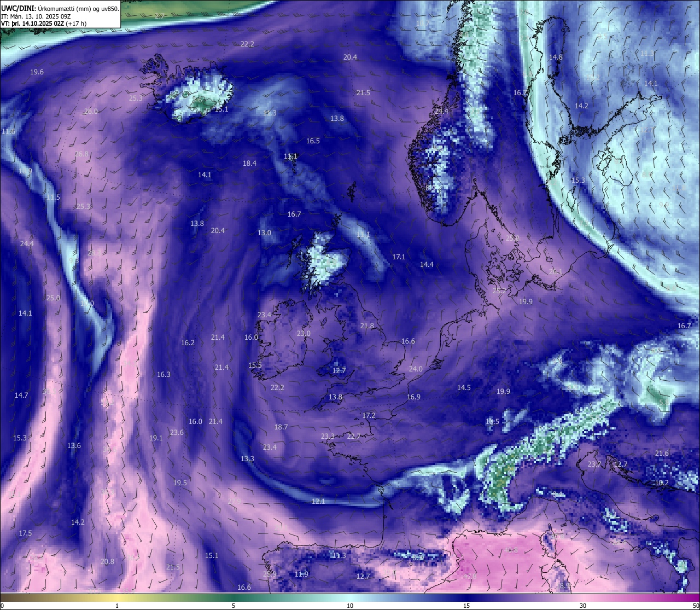Select the 19.1 value label
This screenshot has width=700, height=610.
(156, 438)
